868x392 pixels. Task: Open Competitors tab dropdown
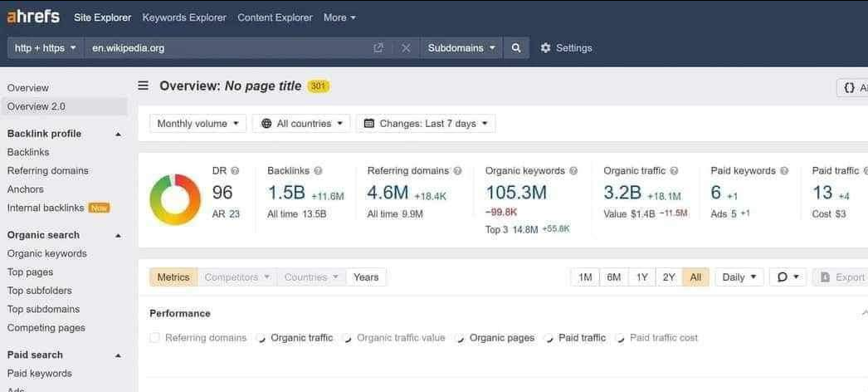(237, 277)
